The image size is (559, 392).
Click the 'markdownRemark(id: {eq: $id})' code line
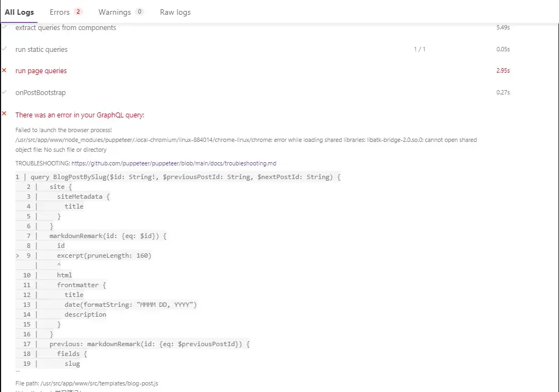108,236
